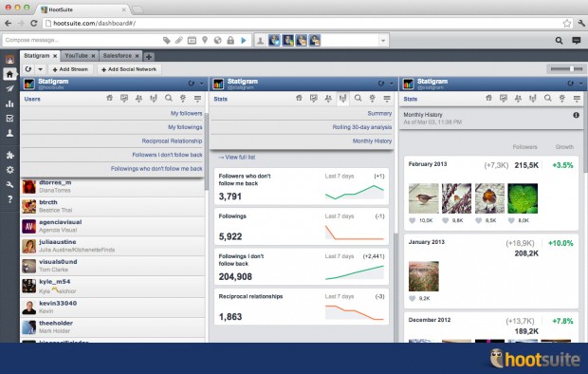This screenshot has height=374, width=588.
Task: Open the Tools wrench icon in sidebar
Action: click(9, 184)
